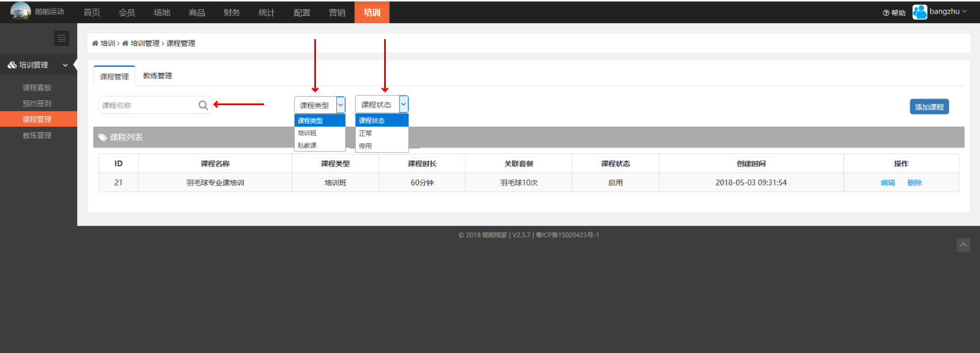Click the sidebar hamburger collapse icon
Viewport: 980px width, 353px height.
(x=61, y=39)
